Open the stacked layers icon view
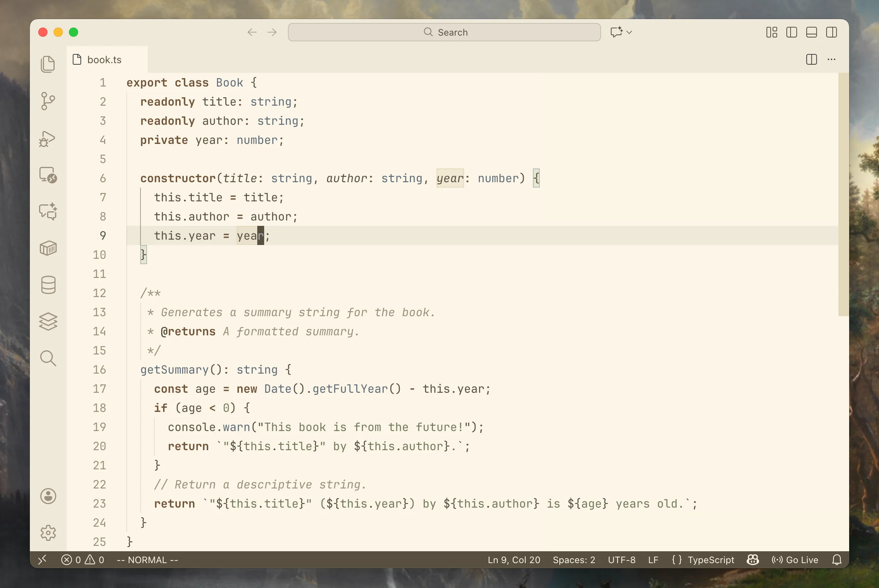Image resolution: width=879 pixels, height=588 pixels. 48,322
